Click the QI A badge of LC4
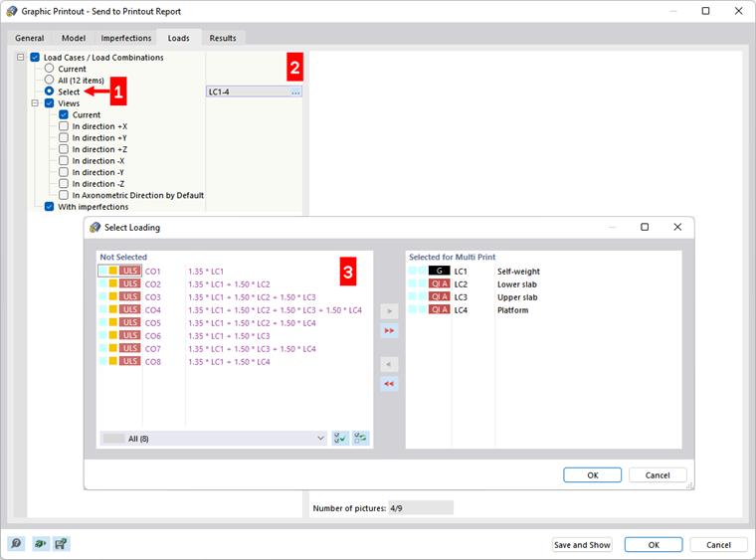 click(440, 309)
